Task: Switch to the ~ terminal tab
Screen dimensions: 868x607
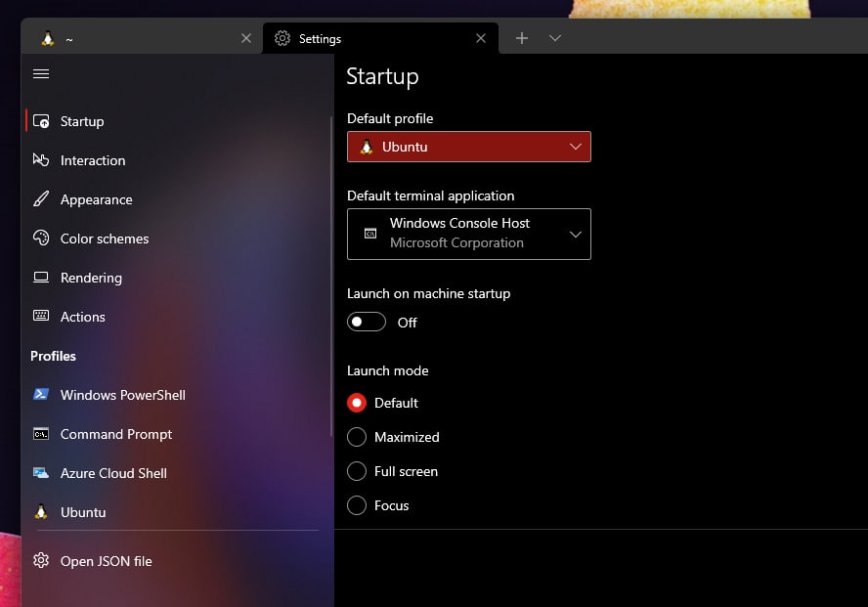Action: click(x=141, y=38)
